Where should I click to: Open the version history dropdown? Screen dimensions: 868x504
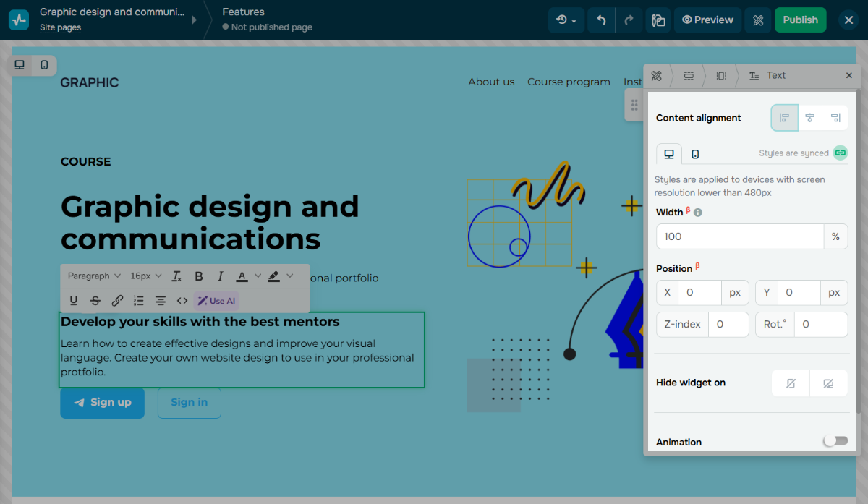tap(566, 20)
